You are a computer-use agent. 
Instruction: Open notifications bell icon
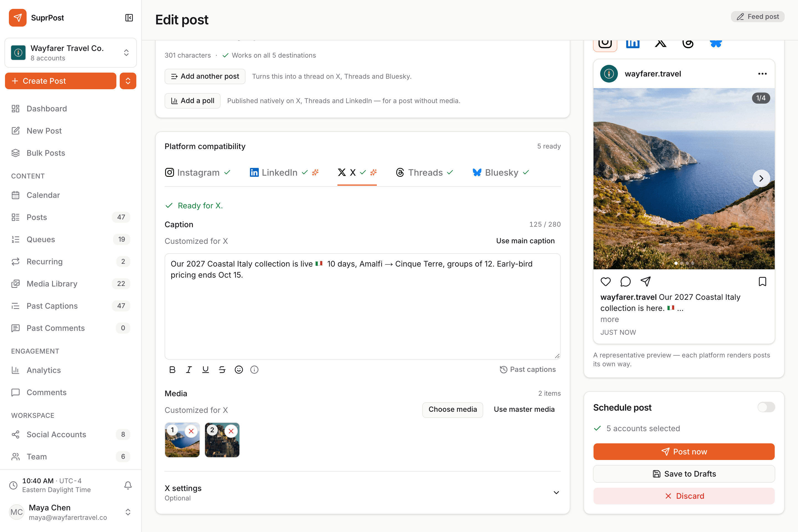point(128,485)
